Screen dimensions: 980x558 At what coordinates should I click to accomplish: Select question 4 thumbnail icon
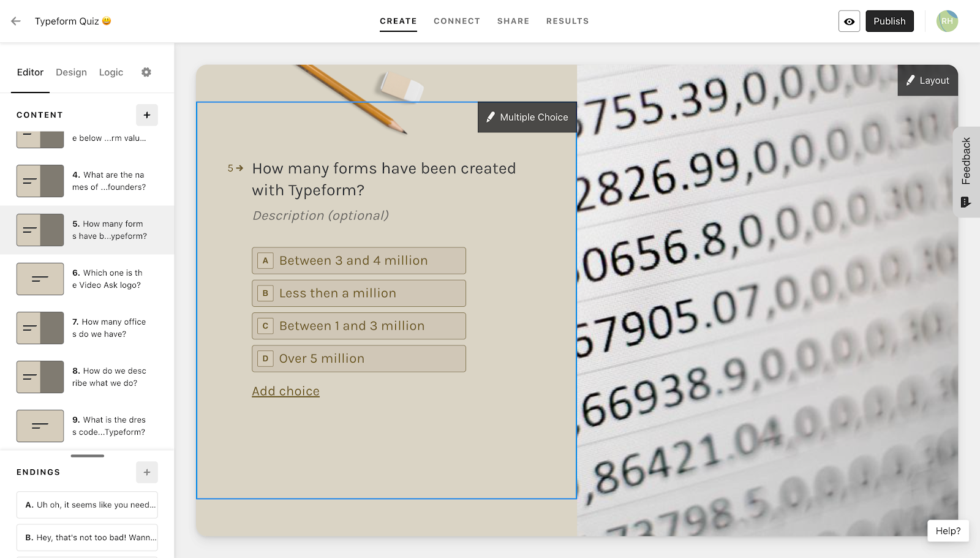tap(40, 181)
